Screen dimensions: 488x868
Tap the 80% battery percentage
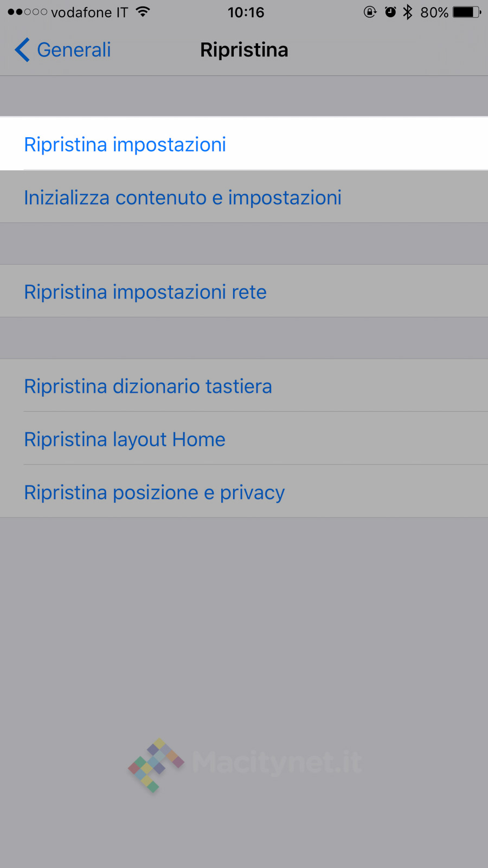tap(434, 12)
